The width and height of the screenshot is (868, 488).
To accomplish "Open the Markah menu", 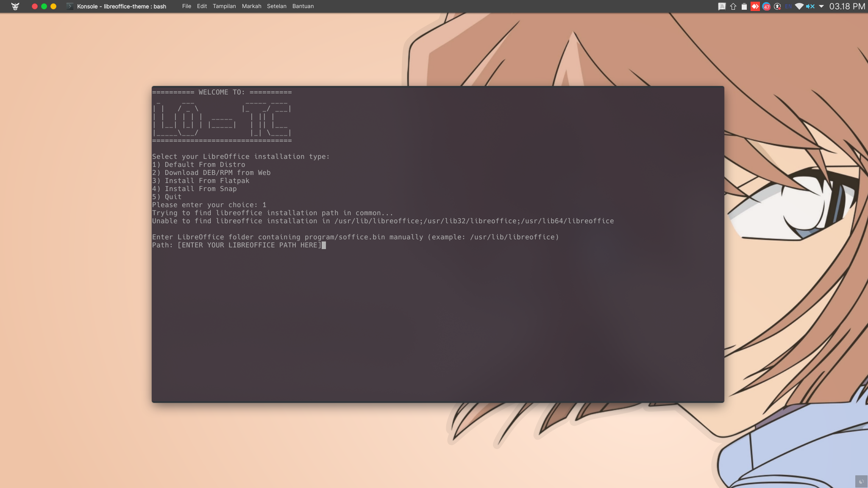I will [x=251, y=6].
